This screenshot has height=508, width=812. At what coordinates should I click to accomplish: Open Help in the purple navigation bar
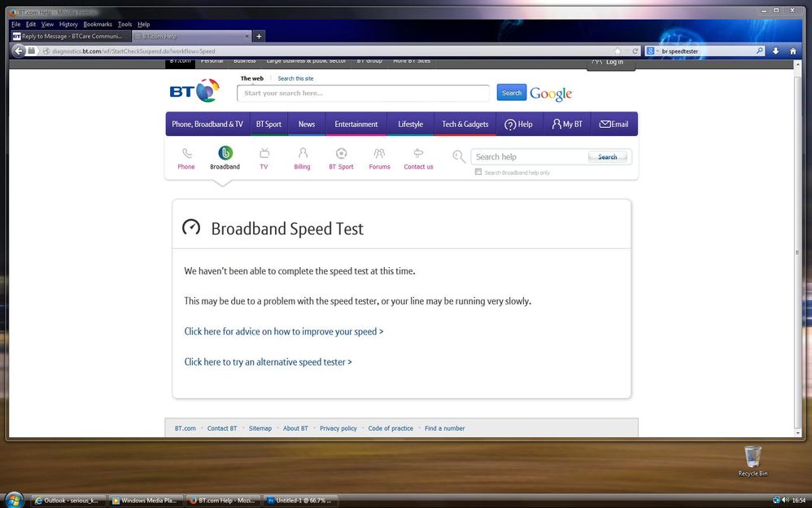pyautogui.click(x=518, y=125)
